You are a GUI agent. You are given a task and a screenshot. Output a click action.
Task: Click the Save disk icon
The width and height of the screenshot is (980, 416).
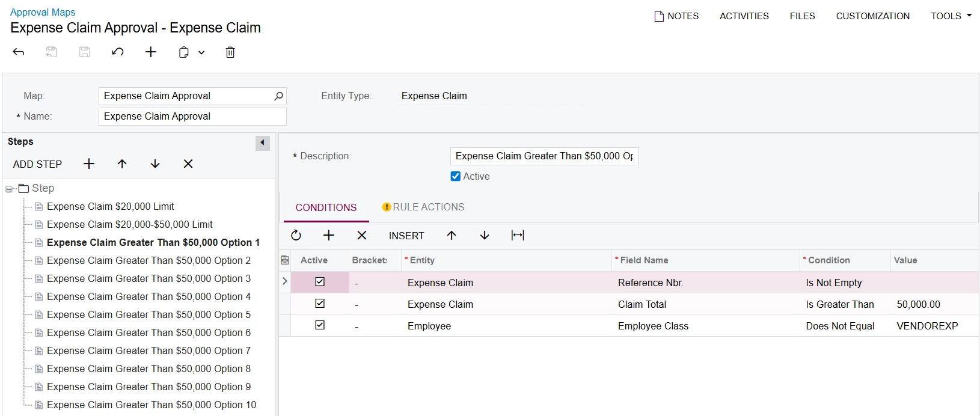tap(85, 52)
